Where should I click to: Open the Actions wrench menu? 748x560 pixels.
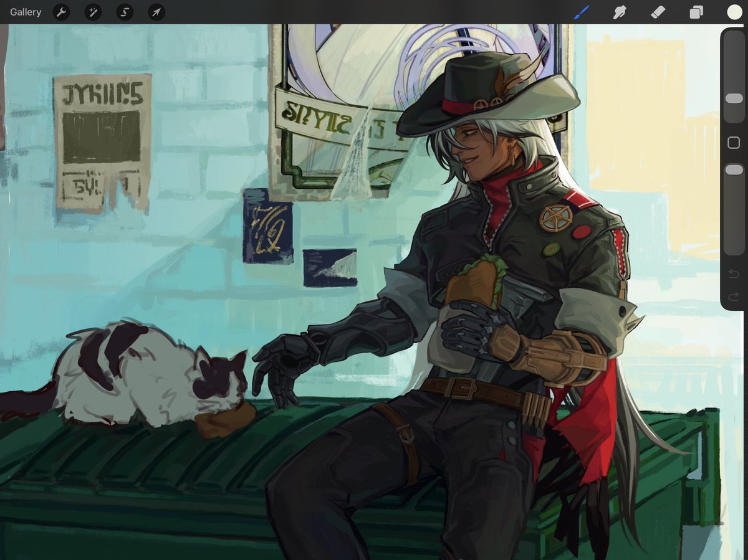coord(61,12)
